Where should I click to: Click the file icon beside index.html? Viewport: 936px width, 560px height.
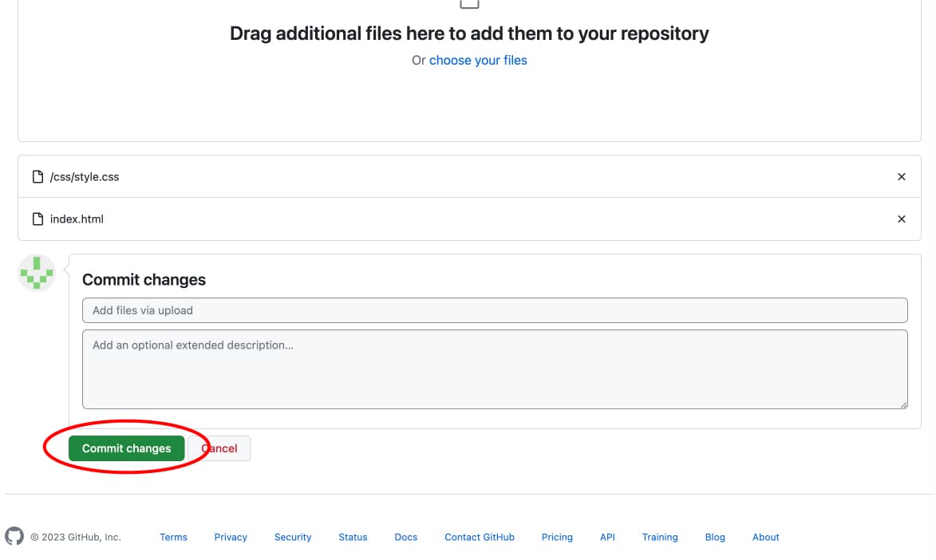pyautogui.click(x=38, y=219)
